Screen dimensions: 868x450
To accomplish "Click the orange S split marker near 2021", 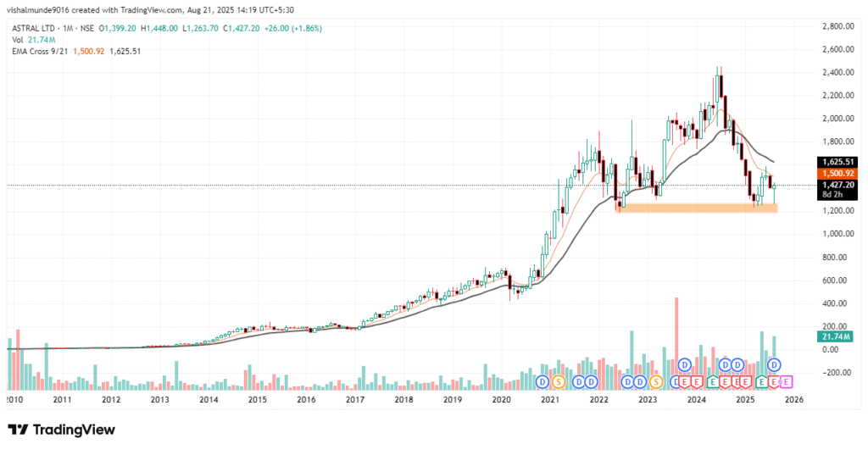I will coord(559,382).
